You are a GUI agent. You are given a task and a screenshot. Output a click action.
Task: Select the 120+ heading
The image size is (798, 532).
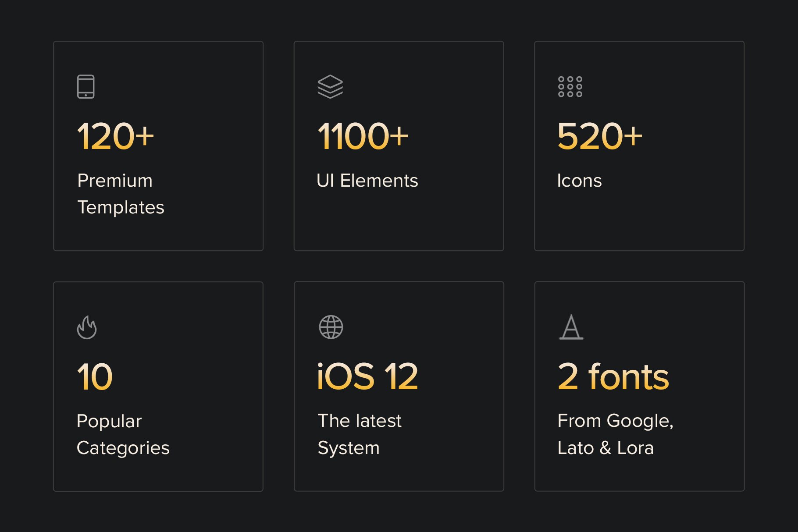tap(116, 136)
